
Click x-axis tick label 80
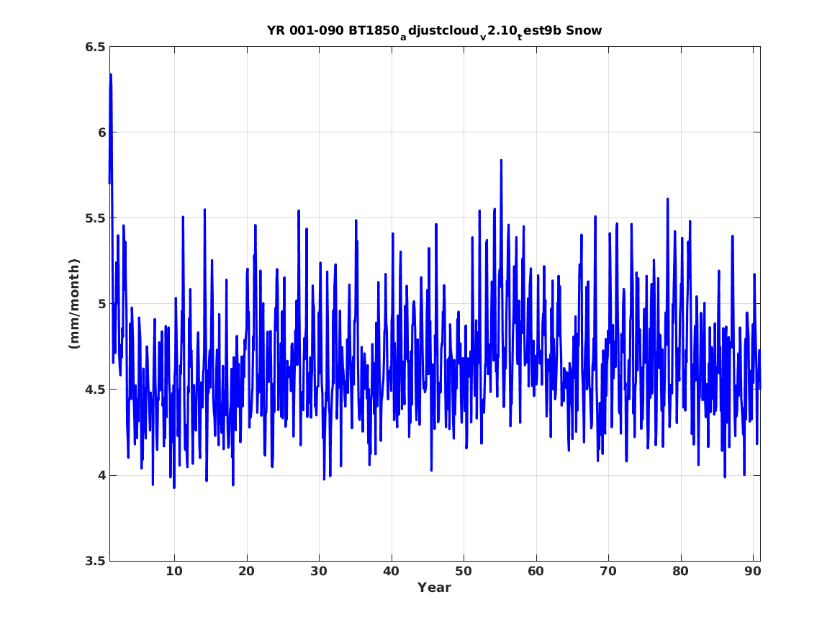[680, 571]
